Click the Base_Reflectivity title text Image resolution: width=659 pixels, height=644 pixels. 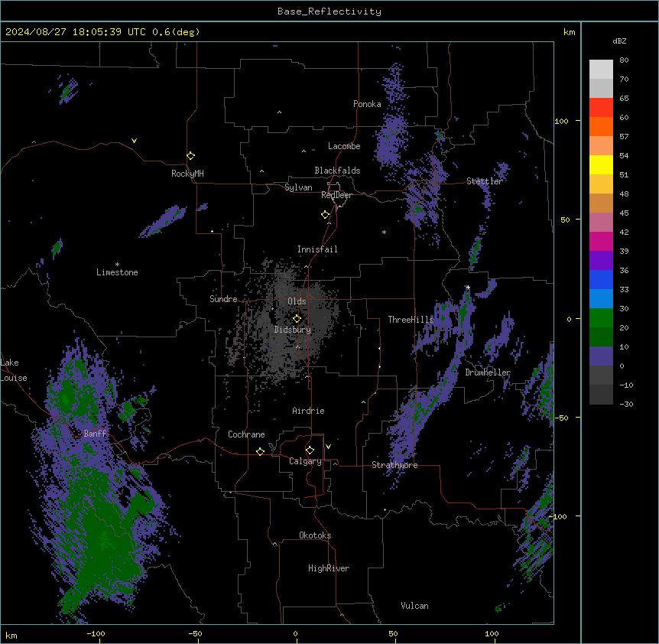click(329, 11)
